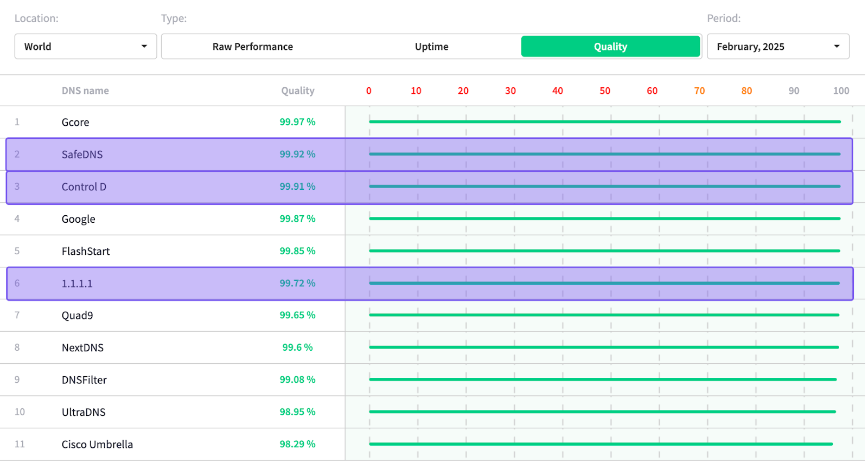This screenshot has height=463, width=868.
Task: Click the Google quality bar
Action: point(605,218)
